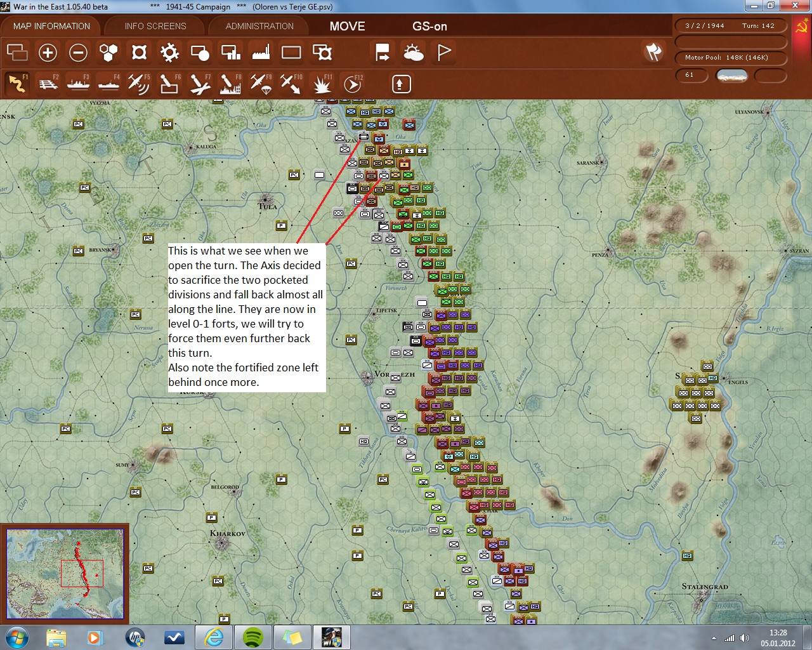Select the F8 bomb city mode
Screen dimensions: 812x650
click(231, 83)
